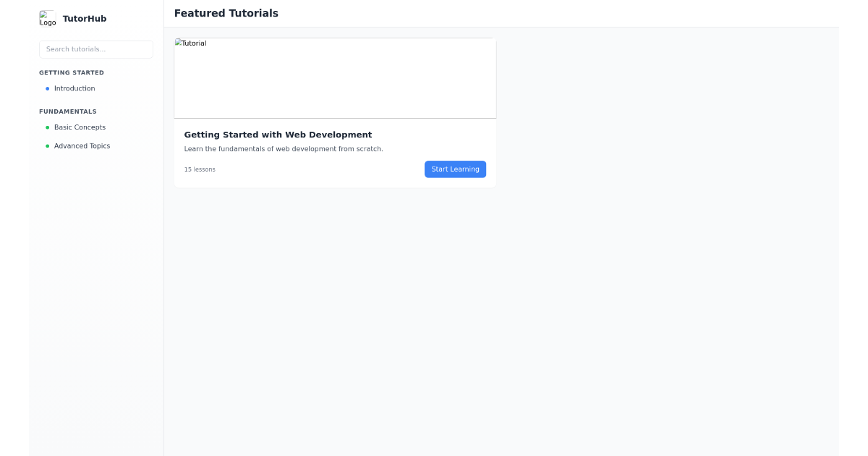Open the Introduction lesson

(x=75, y=88)
